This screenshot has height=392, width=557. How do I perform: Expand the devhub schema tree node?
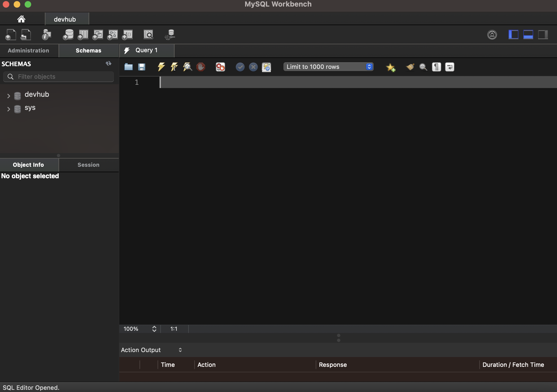pos(8,96)
